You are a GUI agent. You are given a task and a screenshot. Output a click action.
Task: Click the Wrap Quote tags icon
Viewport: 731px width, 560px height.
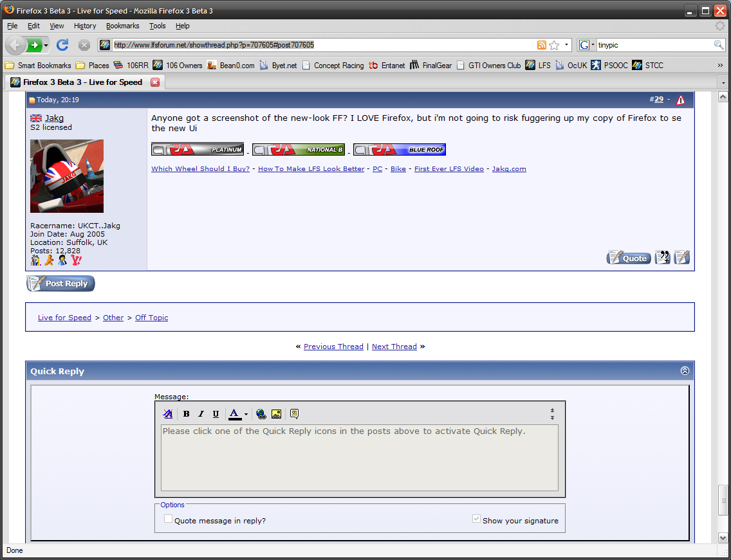(294, 413)
